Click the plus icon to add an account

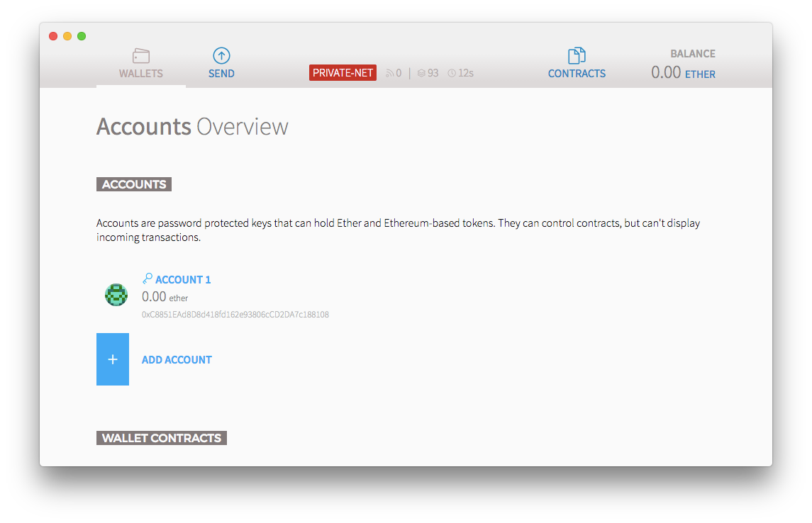tap(112, 359)
